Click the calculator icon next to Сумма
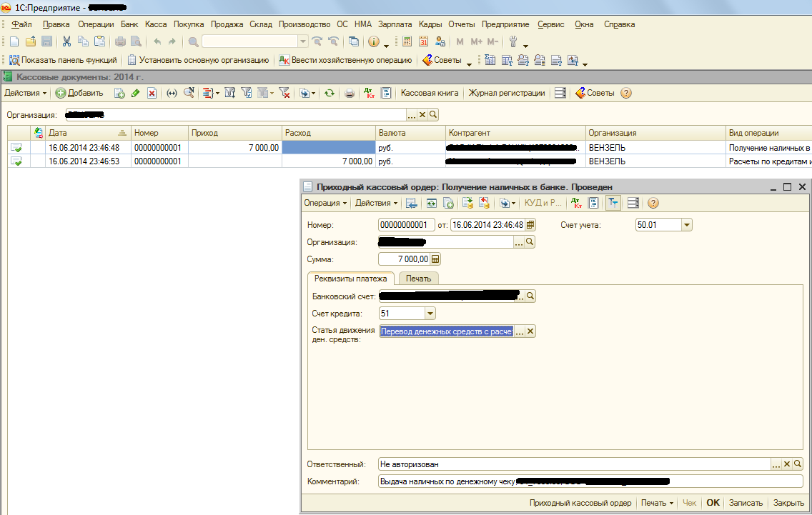Viewport: 812px width, 515px height. 435,259
